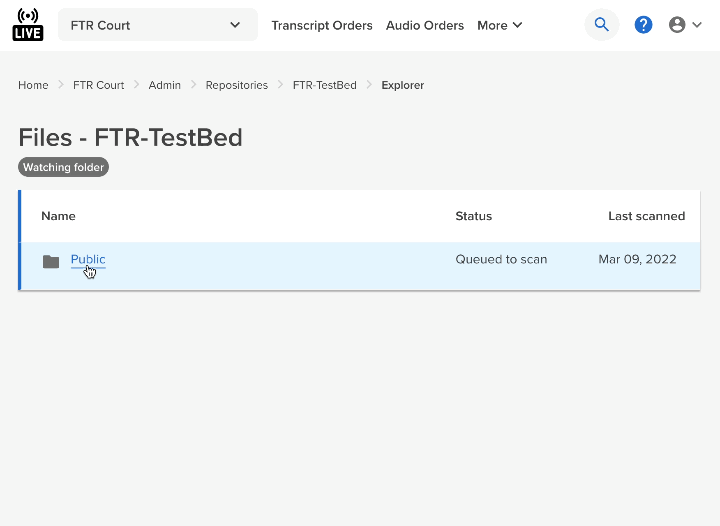Click the Mar 09, 2022 date
This screenshot has height=526, width=720.
tap(637, 259)
